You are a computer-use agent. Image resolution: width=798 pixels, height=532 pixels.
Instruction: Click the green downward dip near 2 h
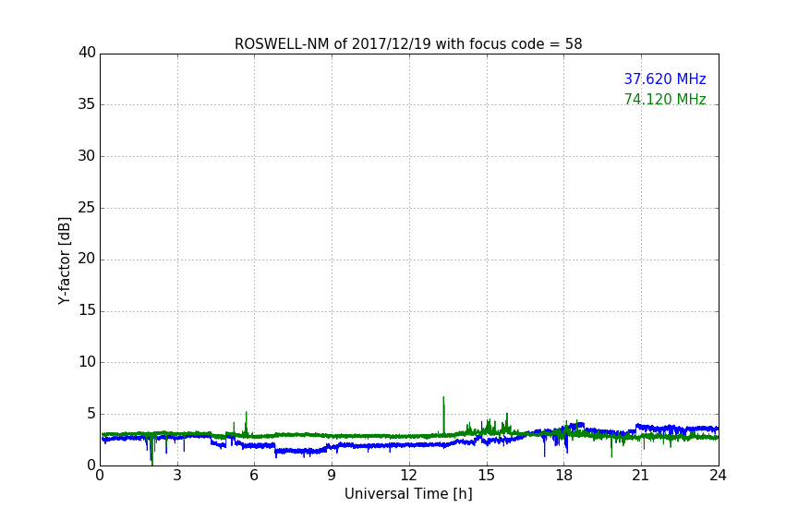(x=152, y=451)
